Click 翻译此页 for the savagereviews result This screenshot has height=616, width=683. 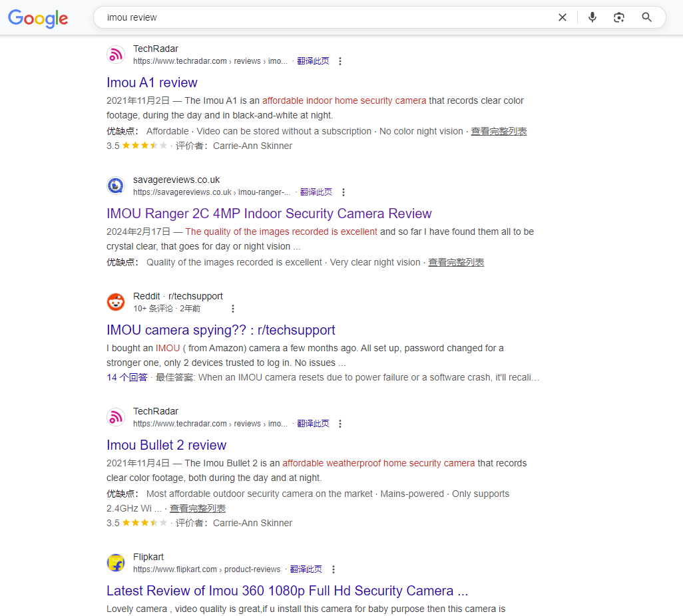click(x=316, y=192)
